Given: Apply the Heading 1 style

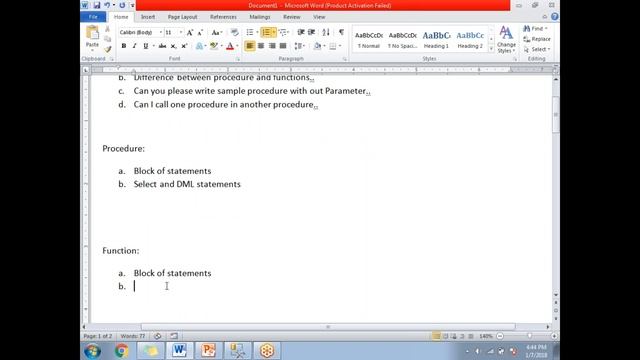Looking at the screenshot, I should [x=436, y=40].
